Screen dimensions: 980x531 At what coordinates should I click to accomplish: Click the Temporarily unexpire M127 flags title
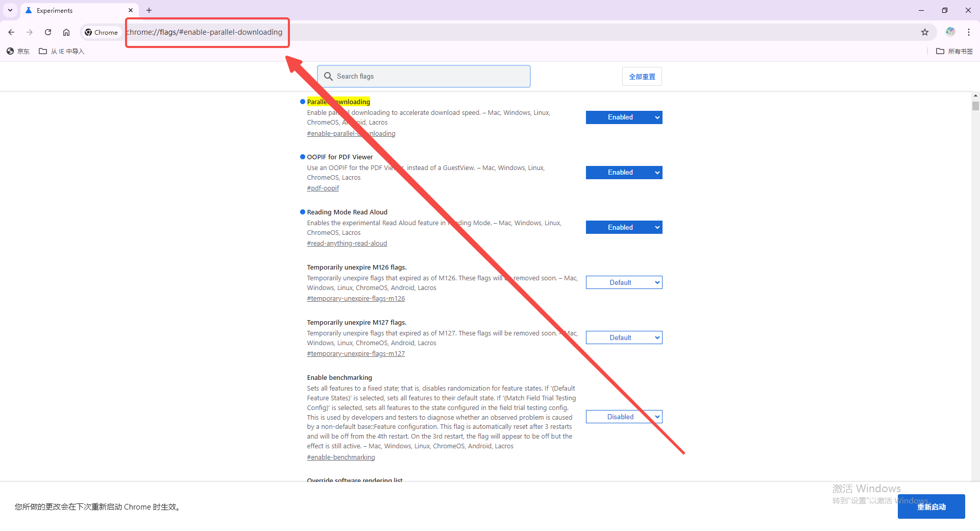[357, 322]
